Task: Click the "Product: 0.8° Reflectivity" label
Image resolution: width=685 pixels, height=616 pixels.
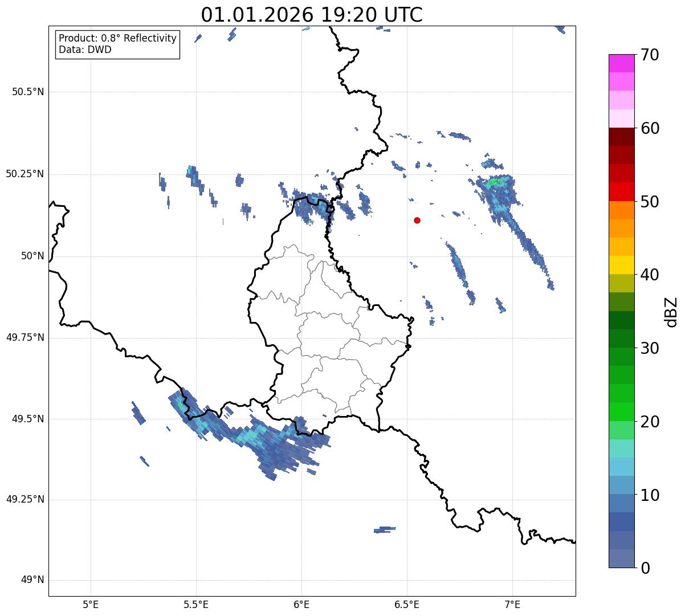Action: click(118, 38)
